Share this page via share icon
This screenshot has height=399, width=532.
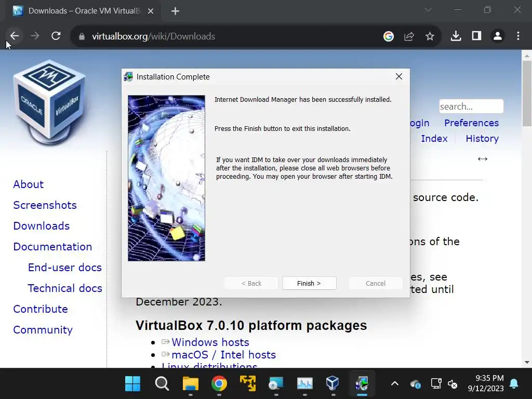point(409,36)
